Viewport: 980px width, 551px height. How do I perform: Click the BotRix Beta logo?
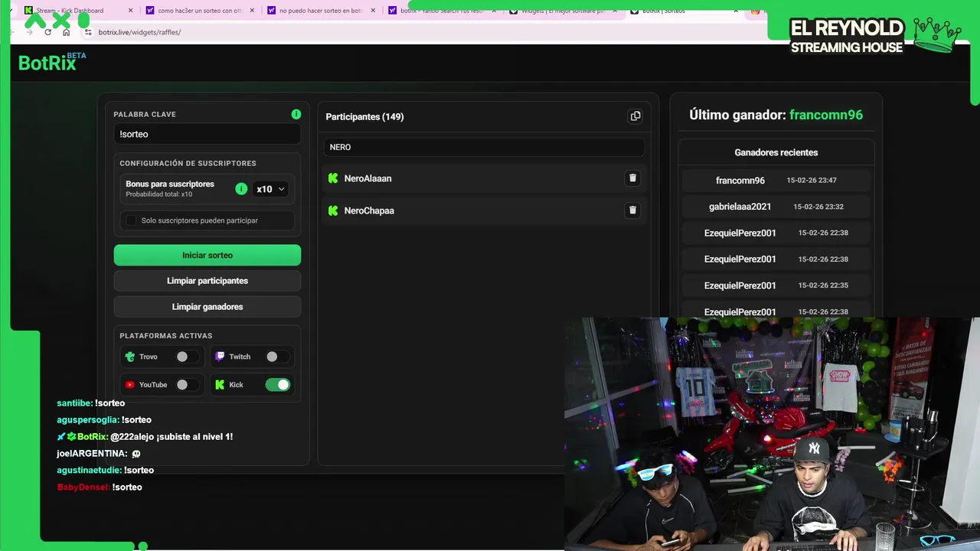52,62
